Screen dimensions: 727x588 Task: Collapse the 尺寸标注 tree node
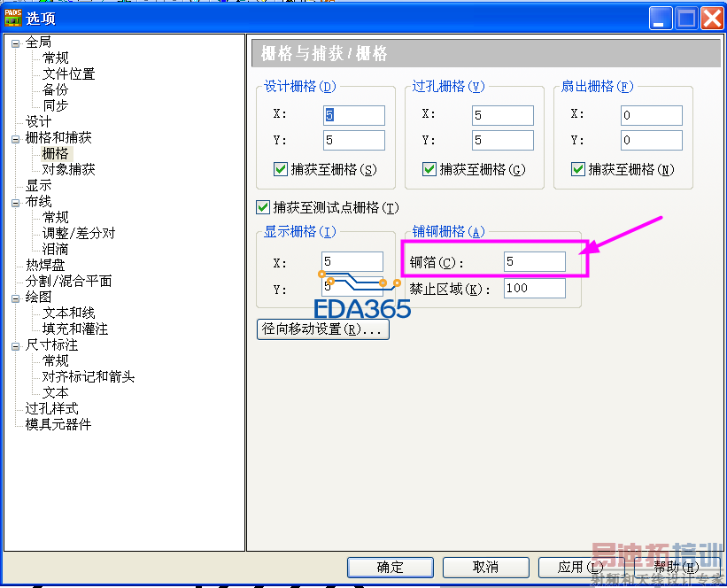(15, 346)
